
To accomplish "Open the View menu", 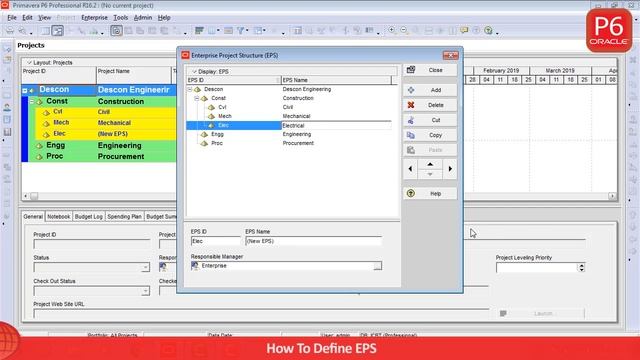I will [x=44, y=18].
